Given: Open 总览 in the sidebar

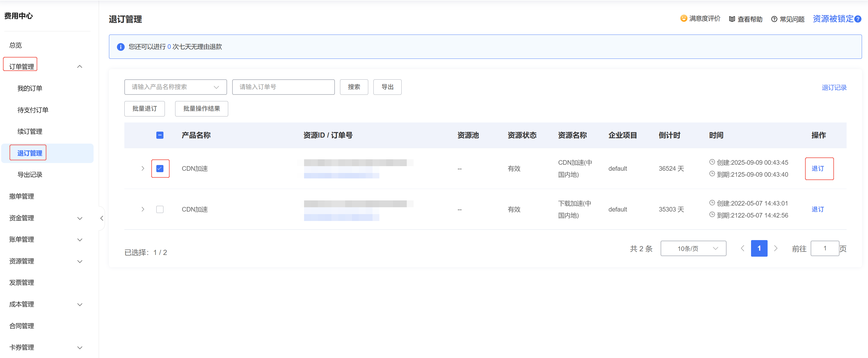Looking at the screenshot, I should pyautogui.click(x=15, y=45).
